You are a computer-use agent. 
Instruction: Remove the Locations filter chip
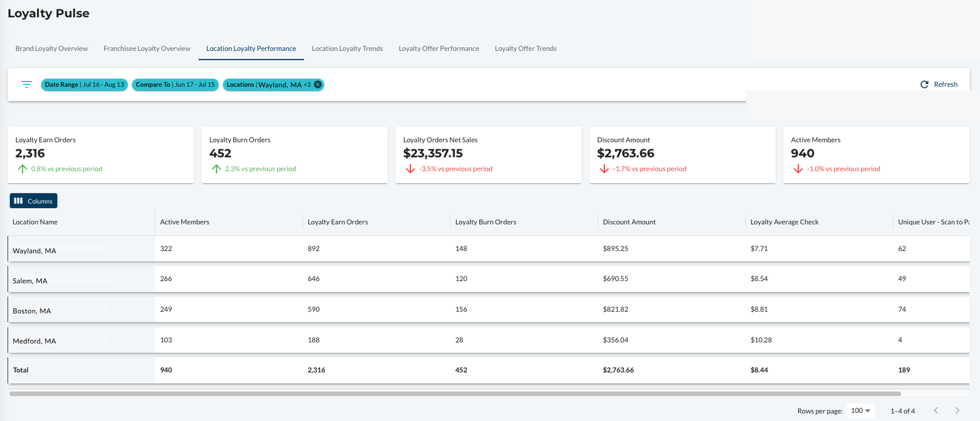click(318, 84)
